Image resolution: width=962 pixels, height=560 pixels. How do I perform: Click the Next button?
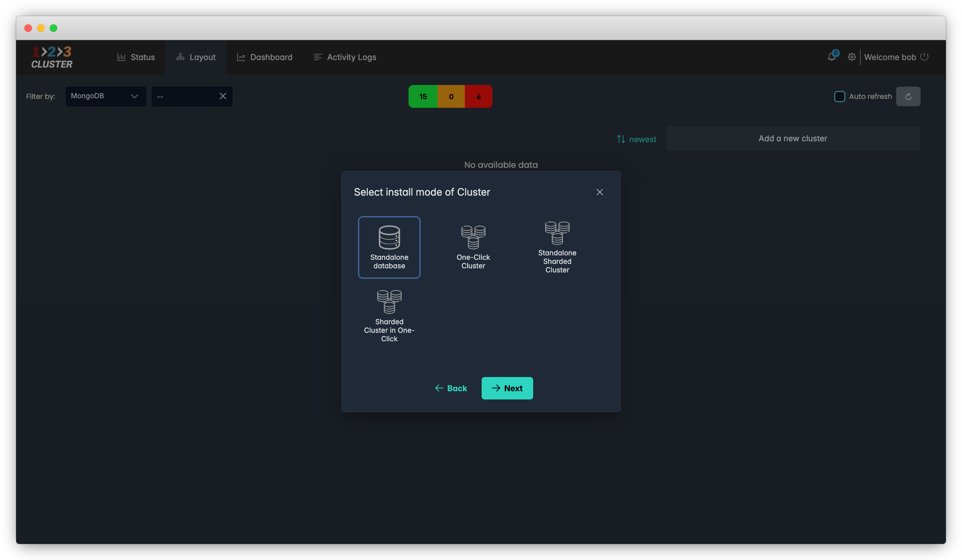(x=507, y=388)
